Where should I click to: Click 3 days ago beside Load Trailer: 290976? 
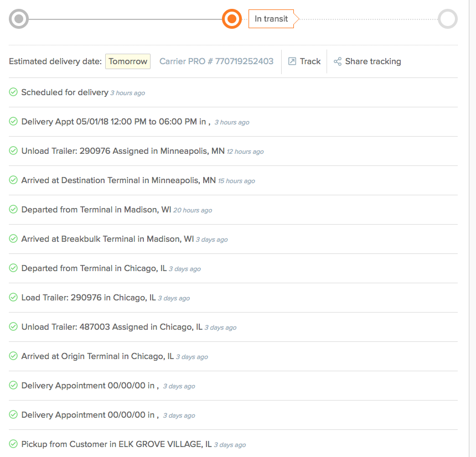click(x=174, y=298)
